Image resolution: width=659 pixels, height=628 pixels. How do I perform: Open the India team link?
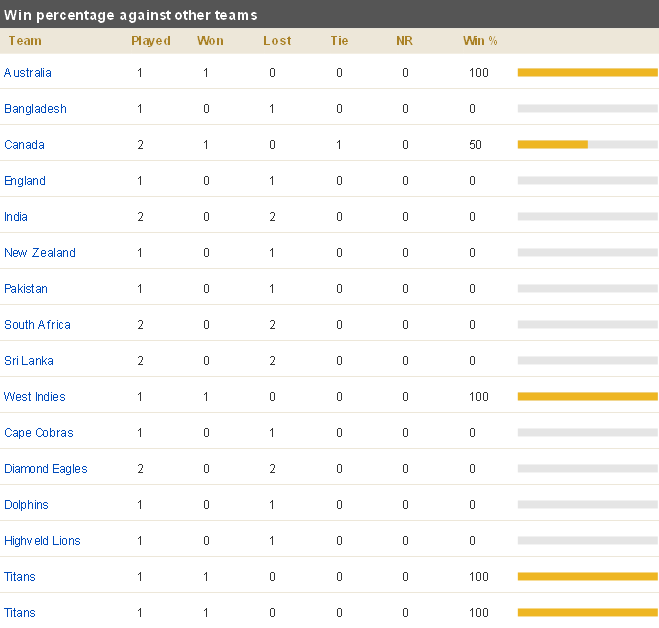(x=16, y=217)
